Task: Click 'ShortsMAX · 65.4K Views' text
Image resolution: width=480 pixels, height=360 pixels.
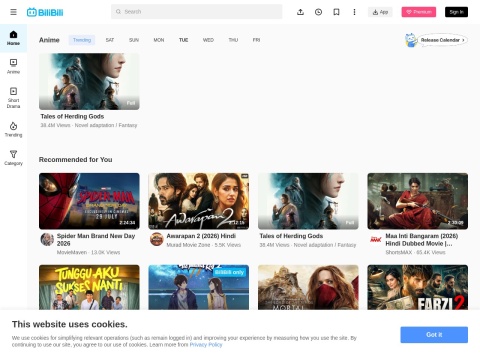Action: pyautogui.click(x=415, y=252)
